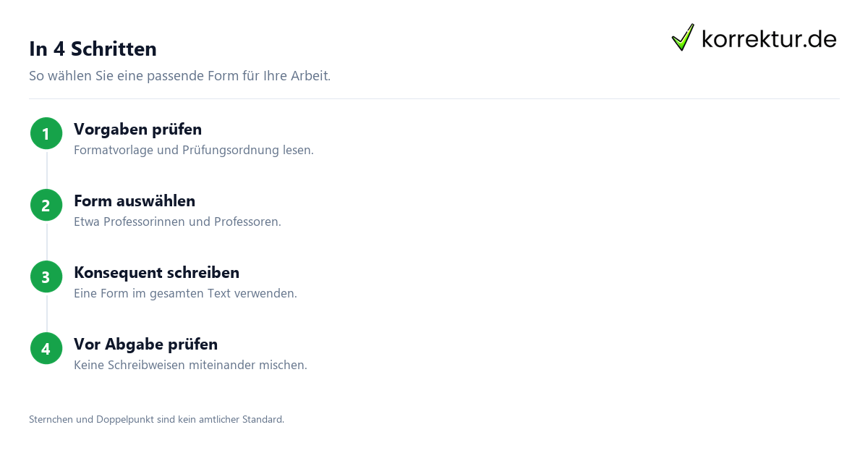Click the connector line between steps 3 and 4
Image resolution: width=868 pixels, height=456 pixels.
pyautogui.click(x=46, y=312)
